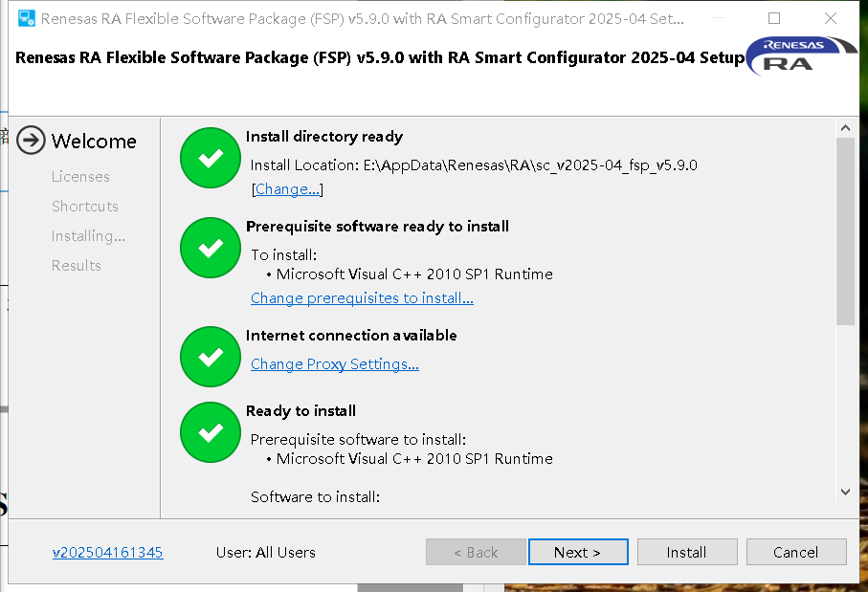This screenshot has height=592, width=868.
Task: Click the scrollbar down arrow
Action: (x=845, y=492)
